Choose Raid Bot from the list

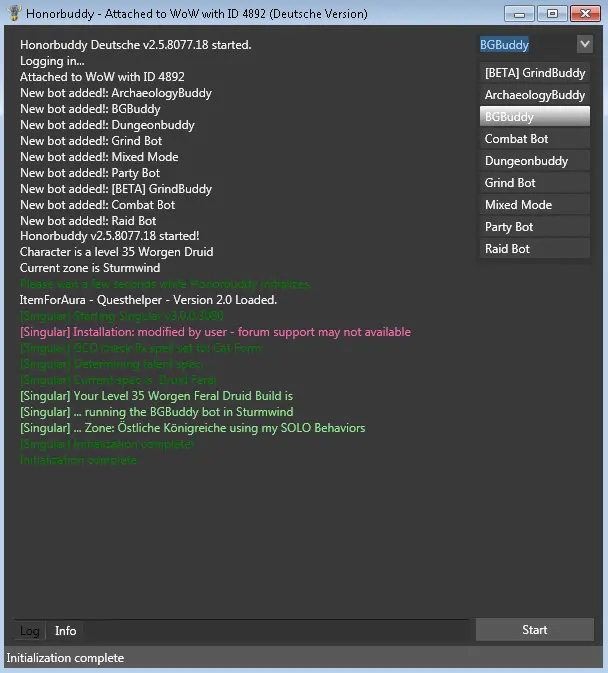tap(534, 249)
